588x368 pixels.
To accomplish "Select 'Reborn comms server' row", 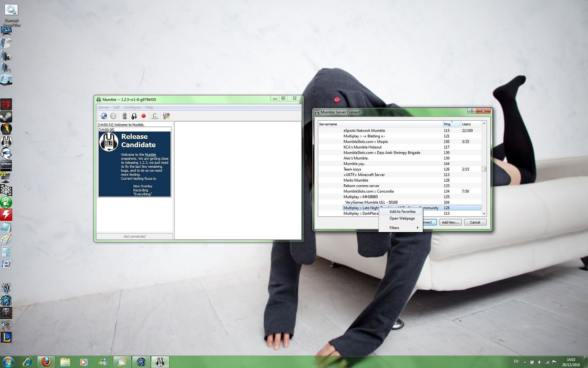I will pos(399,186).
